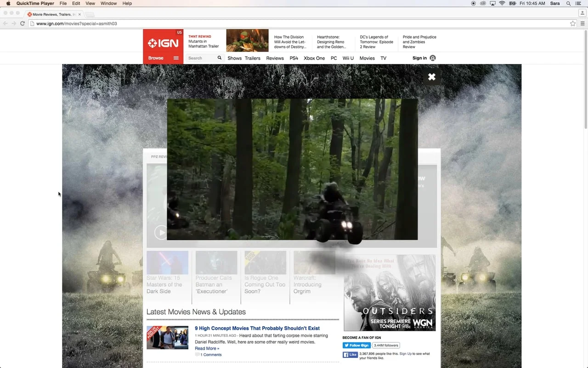Click the Sign in profile icon
The height and width of the screenshot is (368, 588).
coord(432,58)
